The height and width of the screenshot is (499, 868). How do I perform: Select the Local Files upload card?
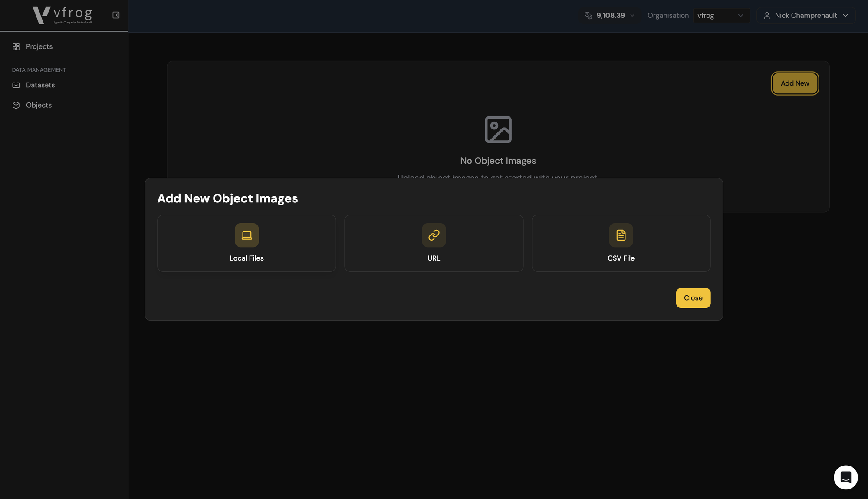(247, 258)
